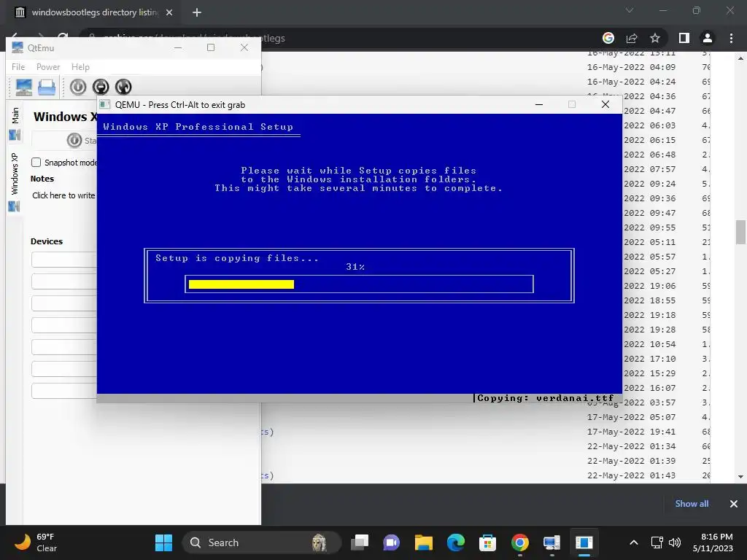Switch to QtEmu on the taskbar
This screenshot has width=747, height=560.
tap(551, 542)
